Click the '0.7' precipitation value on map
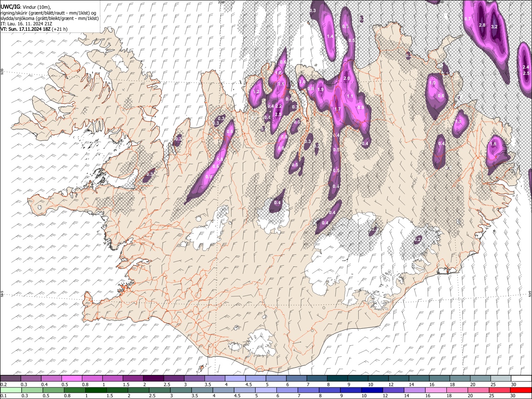This screenshot has width=532, height=399. click(468, 19)
